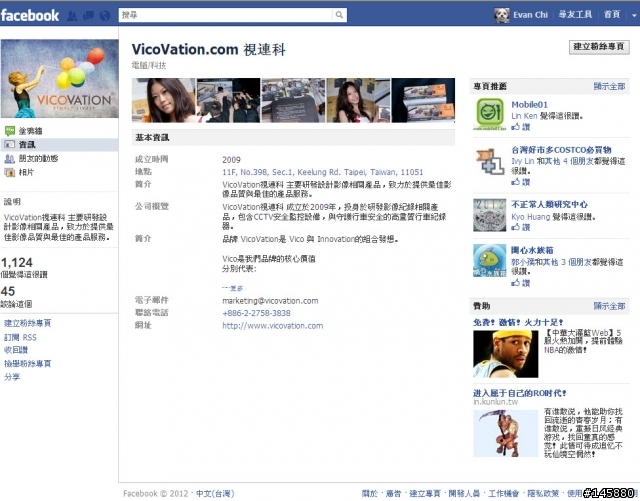Click 收回讚 unlike link
Viewport: 640px width, 501px height.
(16, 350)
